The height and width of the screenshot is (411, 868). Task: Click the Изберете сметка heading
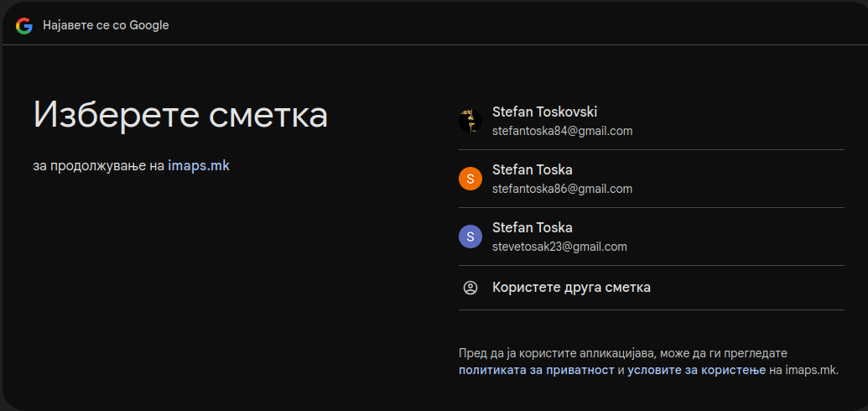[180, 114]
